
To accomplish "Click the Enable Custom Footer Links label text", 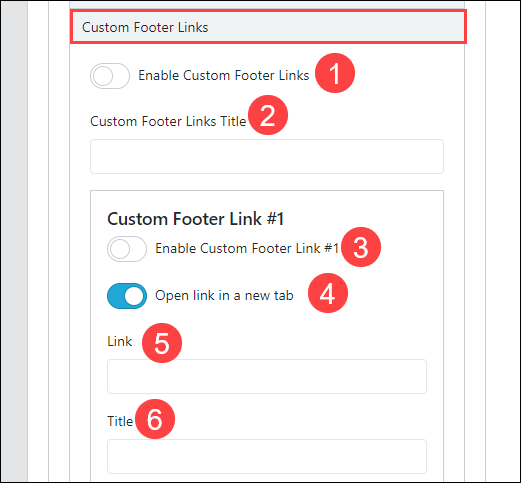I will pos(224,75).
